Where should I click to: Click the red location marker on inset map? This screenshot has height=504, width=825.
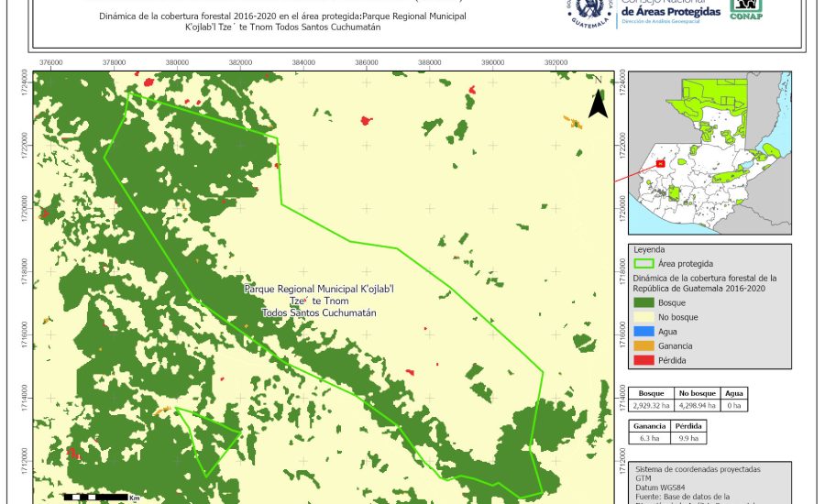[659, 164]
